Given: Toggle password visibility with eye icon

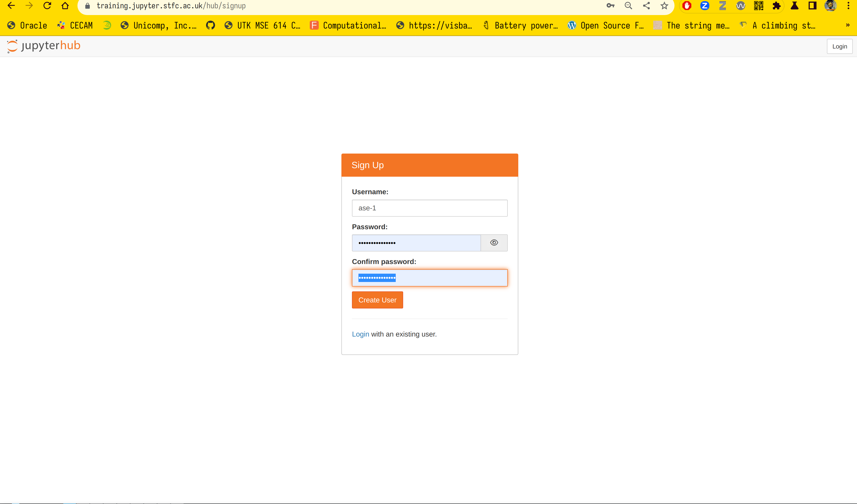Looking at the screenshot, I should (494, 243).
